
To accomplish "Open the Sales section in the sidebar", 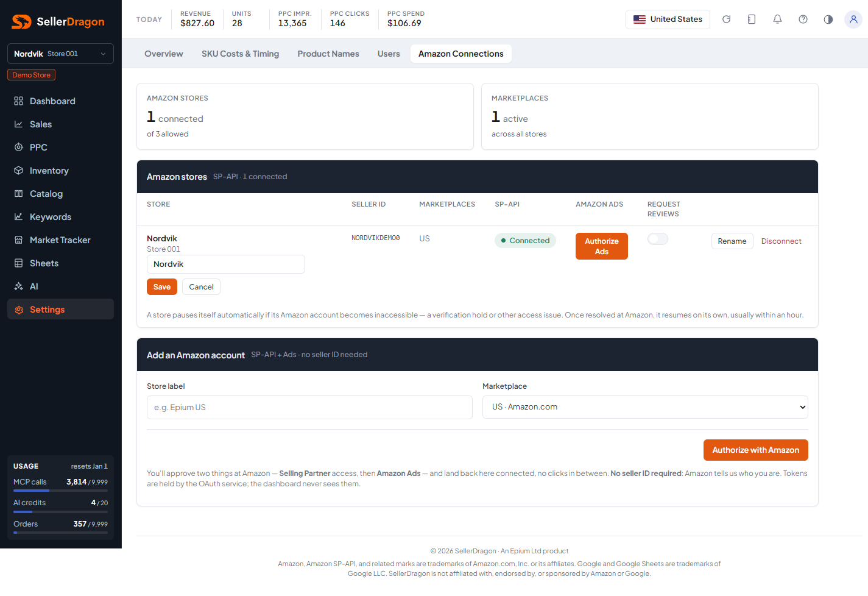I will point(60,124).
